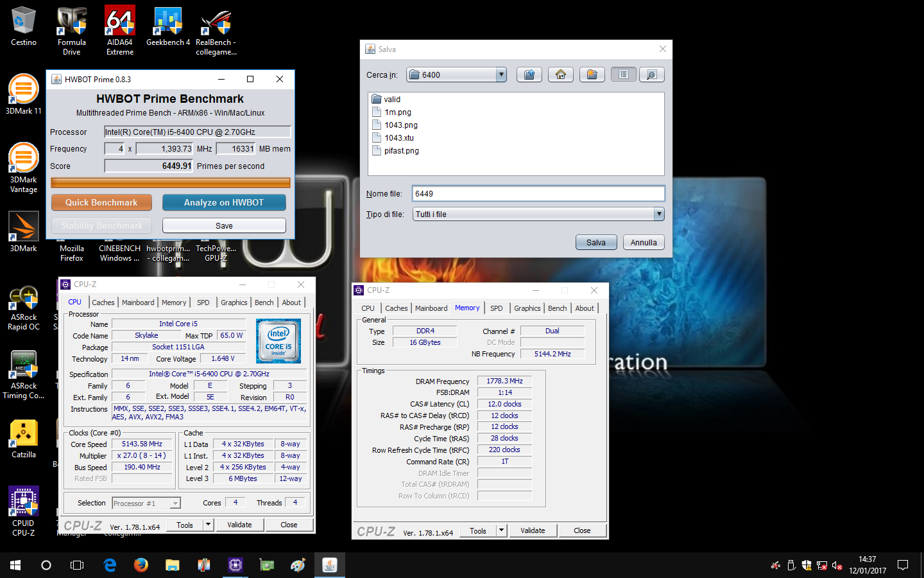Click the Score field showing 6449.91

click(149, 166)
